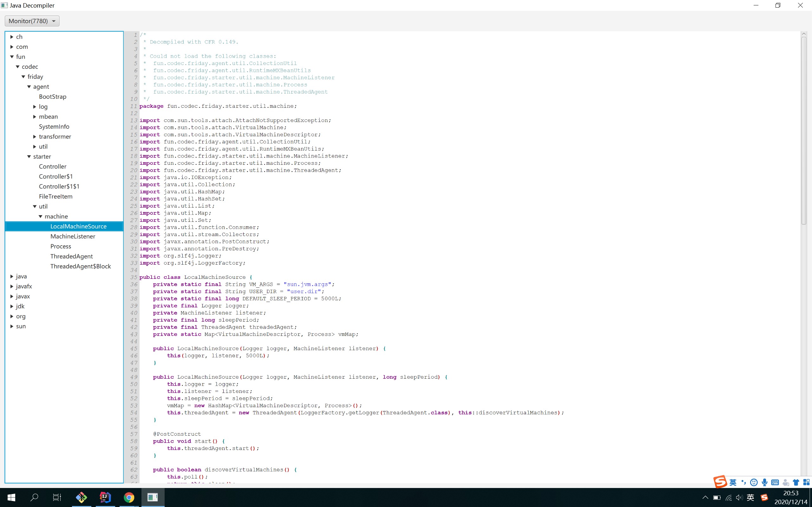Switch input language with the 英 toggle
This screenshot has height=507, width=812.
tap(732, 482)
